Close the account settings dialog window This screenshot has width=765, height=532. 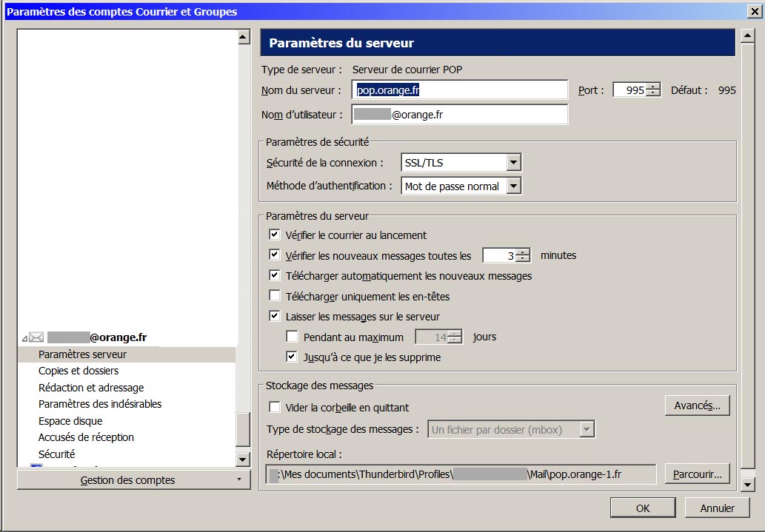click(754, 11)
